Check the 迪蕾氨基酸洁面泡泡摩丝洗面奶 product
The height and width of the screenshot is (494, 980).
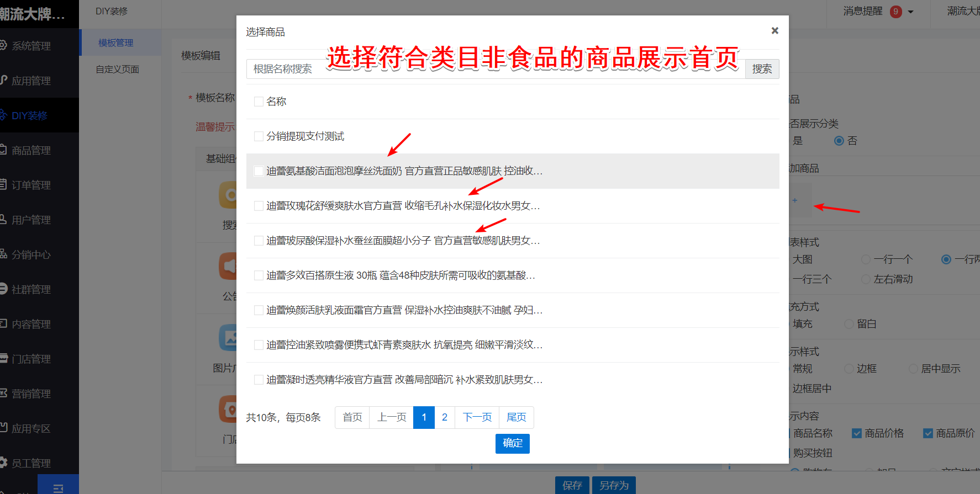click(259, 171)
